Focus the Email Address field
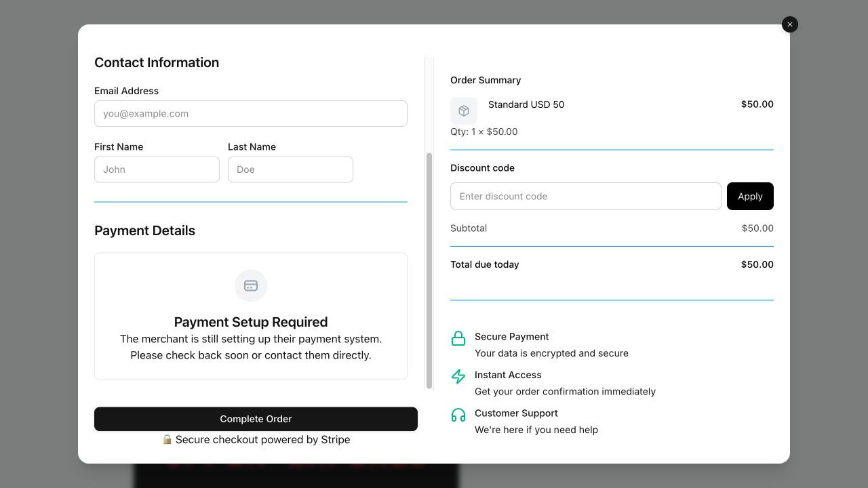Screen dimensions: 868x488 [x=251, y=114]
